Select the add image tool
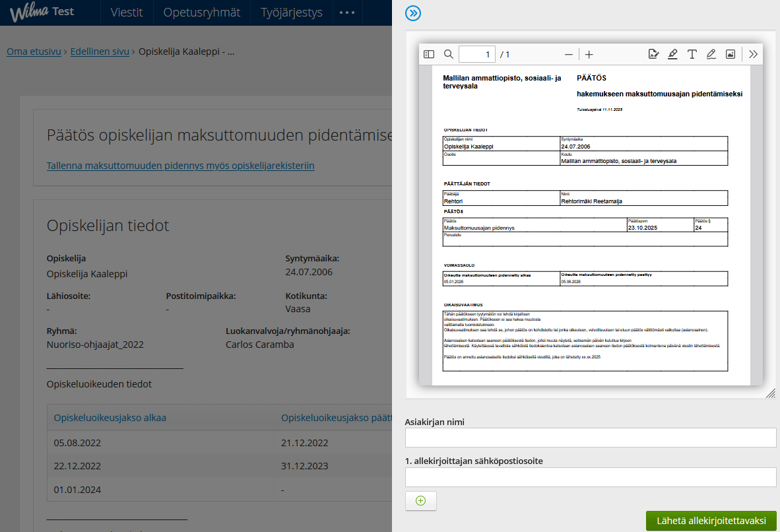Screen dimensions: 780x532 tap(731, 54)
